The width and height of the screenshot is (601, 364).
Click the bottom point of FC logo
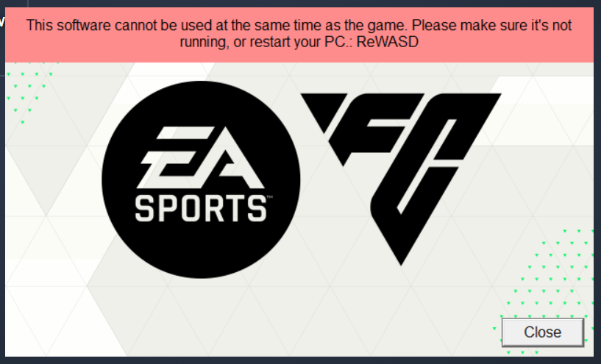[x=401, y=260]
